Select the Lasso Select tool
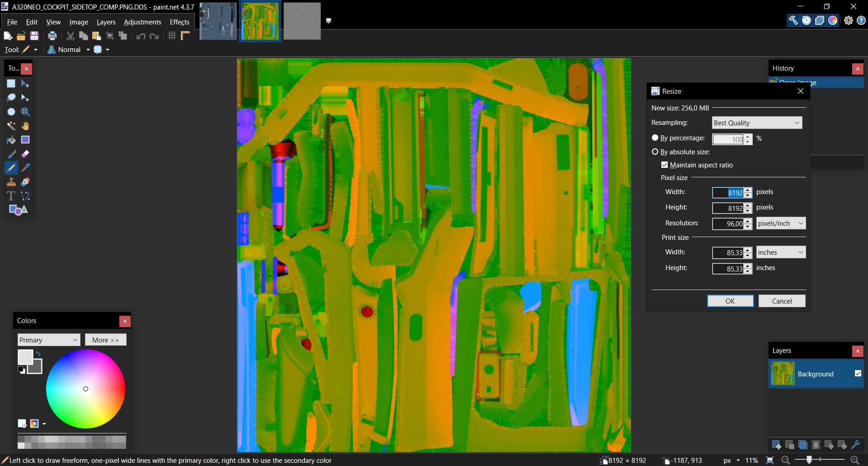The width and height of the screenshot is (868, 466). click(x=11, y=98)
